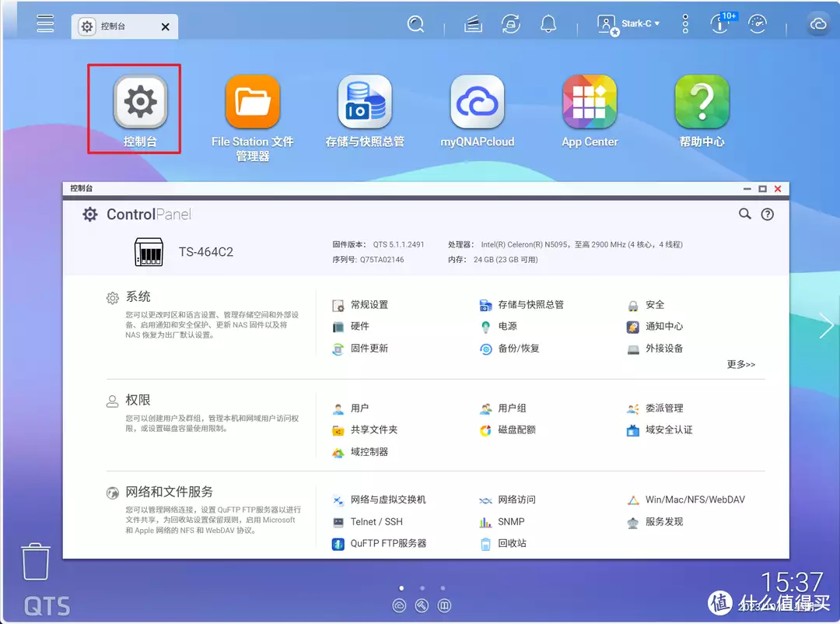Open 常规设置 in the control panel
The image size is (840, 624).
tap(360, 305)
